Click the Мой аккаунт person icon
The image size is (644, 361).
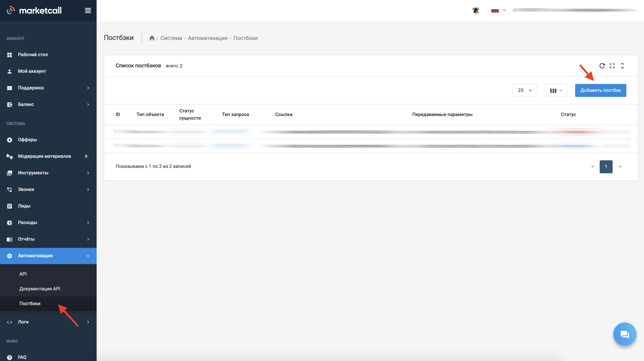[10, 72]
